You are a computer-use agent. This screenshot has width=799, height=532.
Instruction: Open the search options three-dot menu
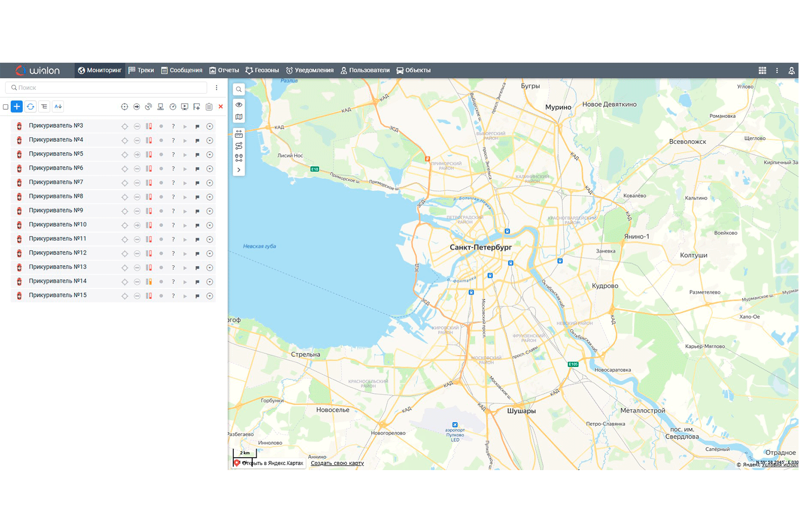pos(216,88)
